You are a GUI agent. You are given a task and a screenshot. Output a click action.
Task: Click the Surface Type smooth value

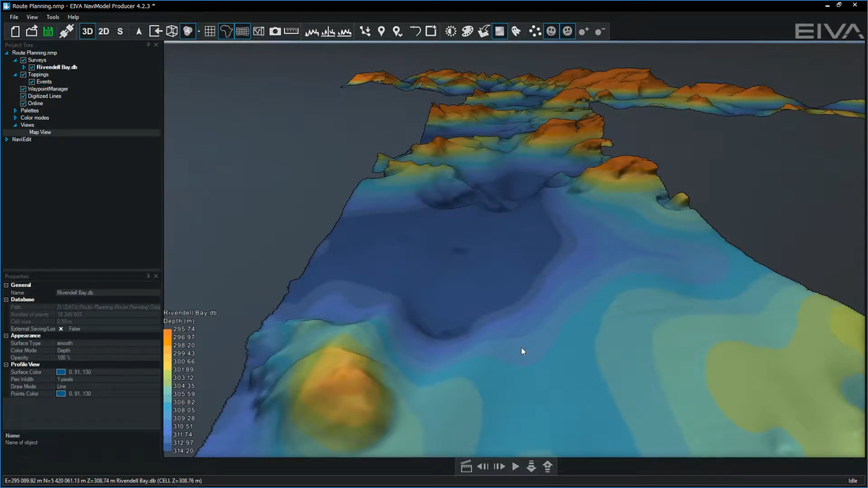click(x=108, y=343)
